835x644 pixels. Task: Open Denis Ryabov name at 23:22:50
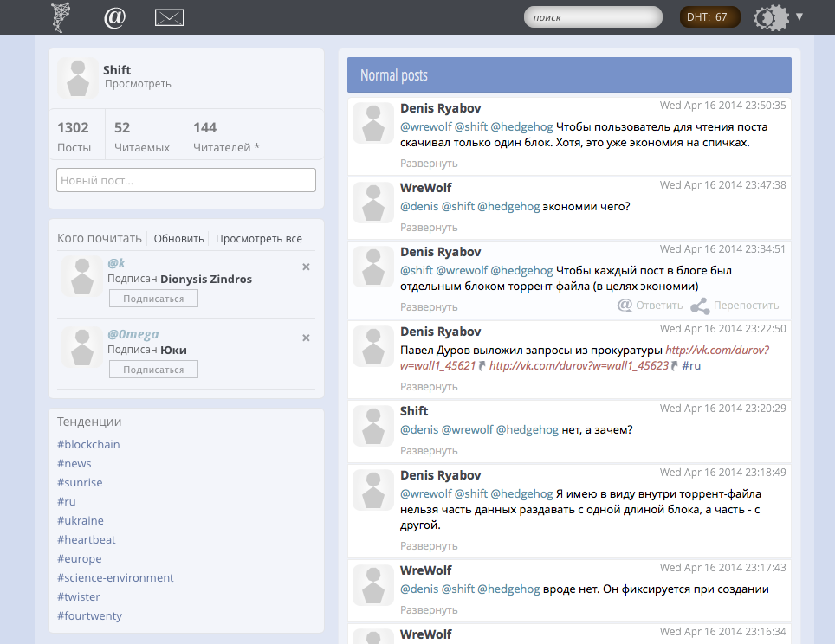click(440, 332)
